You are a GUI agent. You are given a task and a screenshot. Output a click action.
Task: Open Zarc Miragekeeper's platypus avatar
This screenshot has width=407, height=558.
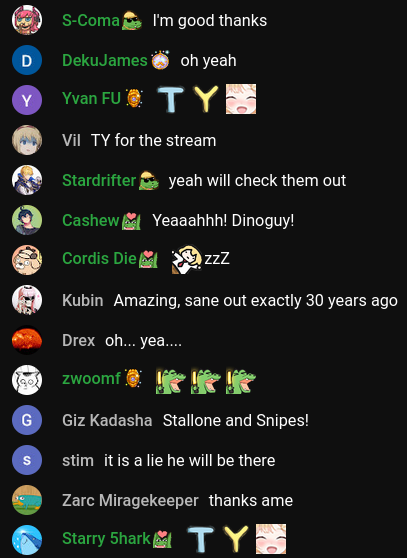point(27,500)
